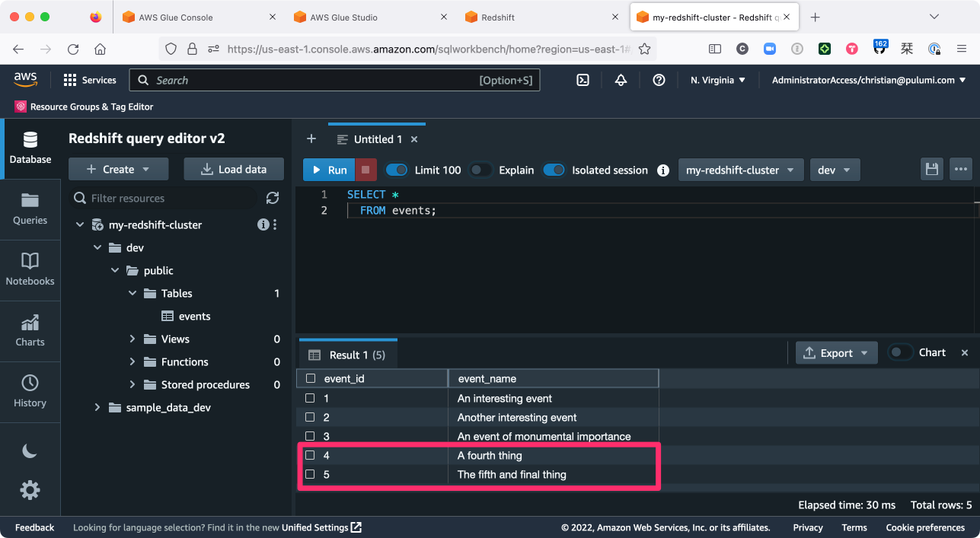Toggle the Explain switch

tap(480, 170)
